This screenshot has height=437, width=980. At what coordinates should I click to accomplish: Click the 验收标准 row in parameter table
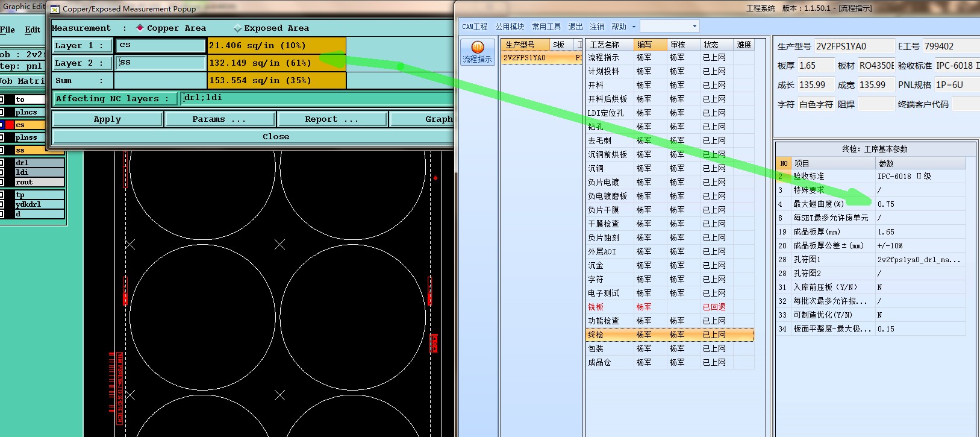[x=871, y=177]
